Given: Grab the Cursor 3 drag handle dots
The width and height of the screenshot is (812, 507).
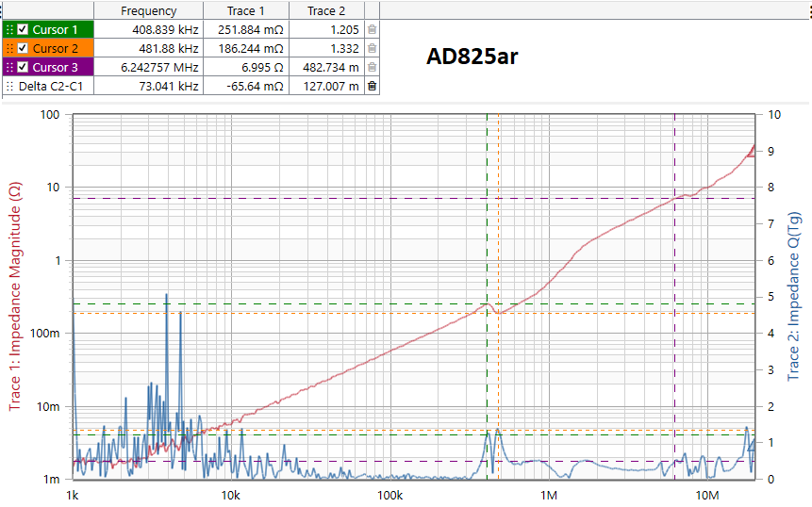Looking at the screenshot, I should point(9,67).
